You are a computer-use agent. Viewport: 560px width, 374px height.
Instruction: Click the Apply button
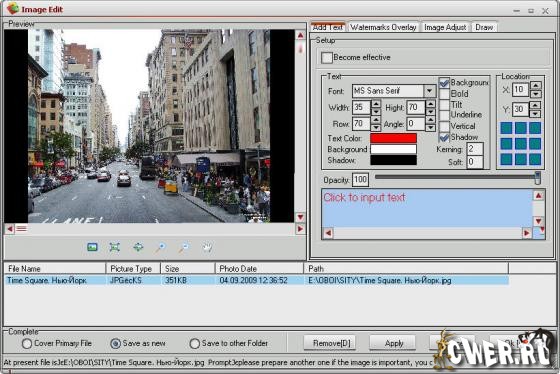coord(394,343)
